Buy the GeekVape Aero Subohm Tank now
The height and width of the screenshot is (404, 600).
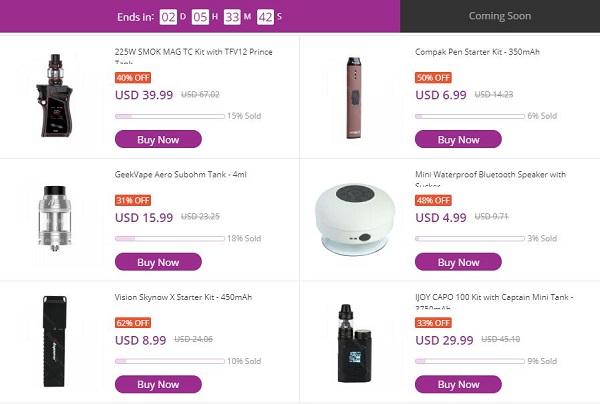[158, 262]
